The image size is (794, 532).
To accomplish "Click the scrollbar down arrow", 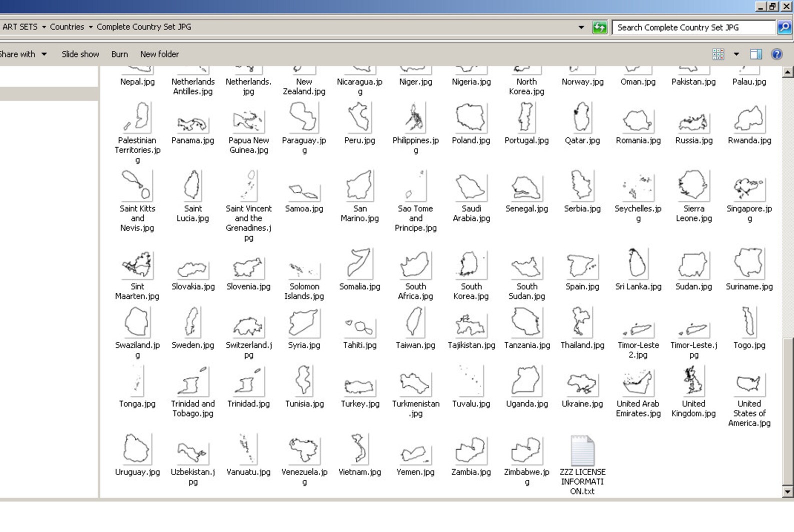I will [x=787, y=491].
